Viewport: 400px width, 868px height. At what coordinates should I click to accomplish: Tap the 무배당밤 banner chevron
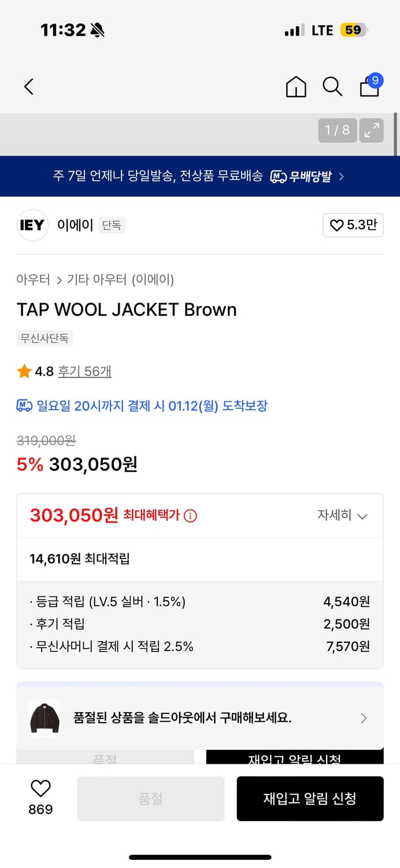pyautogui.click(x=341, y=176)
